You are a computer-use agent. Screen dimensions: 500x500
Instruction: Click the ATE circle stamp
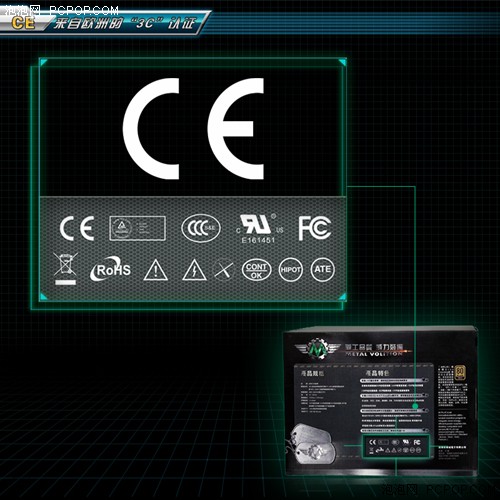tap(322, 270)
